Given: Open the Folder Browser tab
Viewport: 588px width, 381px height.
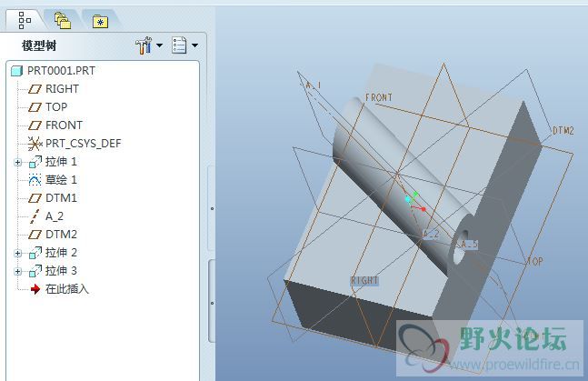Looking at the screenshot, I should pos(63,20).
